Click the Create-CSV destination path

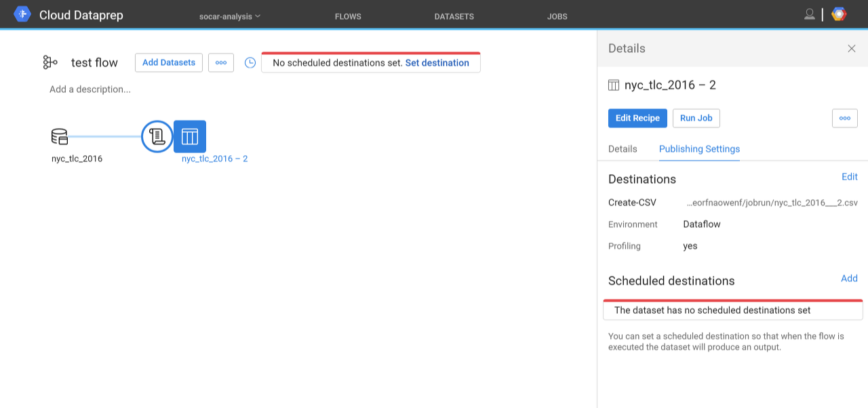pos(772,203)
